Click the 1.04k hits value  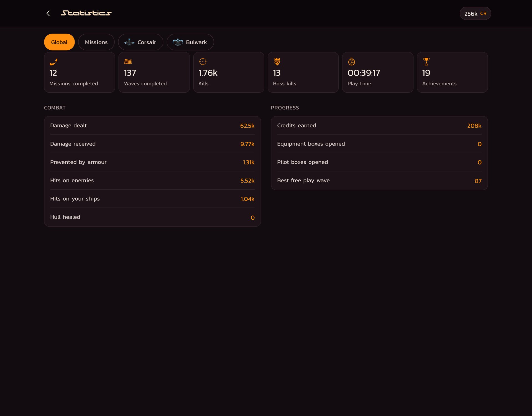(247, 199)
